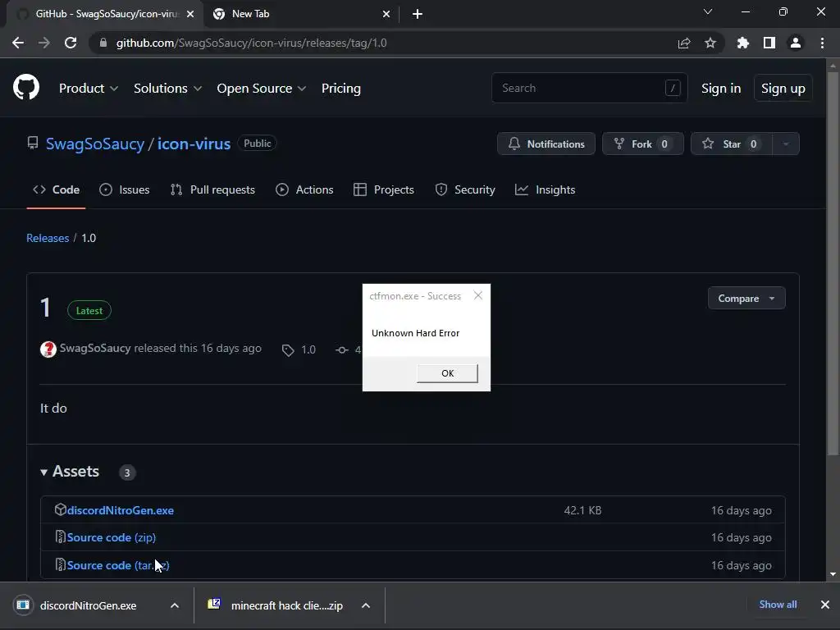This screenshot has height=630, width=840.
Task: Click the scrollbar down arrow
Action: coord(833,574)
